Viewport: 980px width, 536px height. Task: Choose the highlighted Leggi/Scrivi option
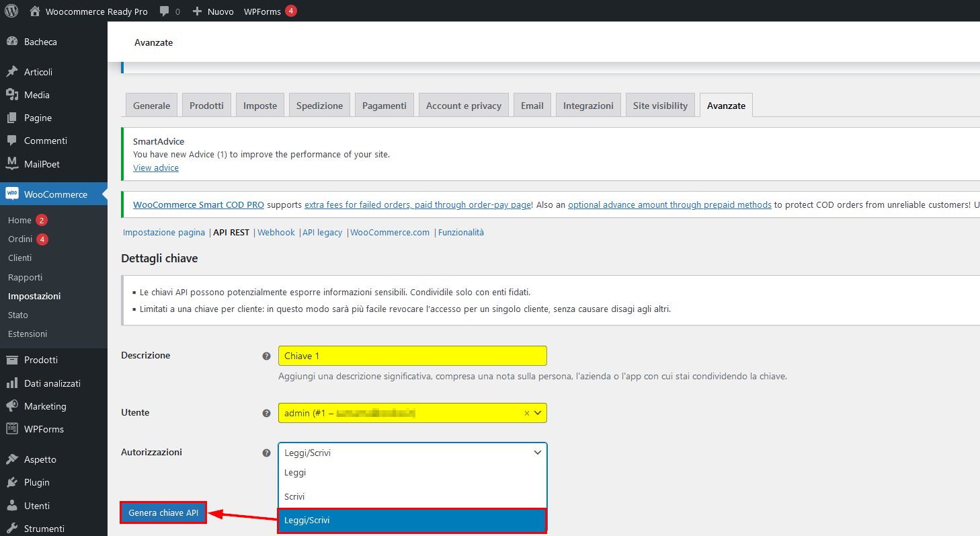[x=413, y=520]
